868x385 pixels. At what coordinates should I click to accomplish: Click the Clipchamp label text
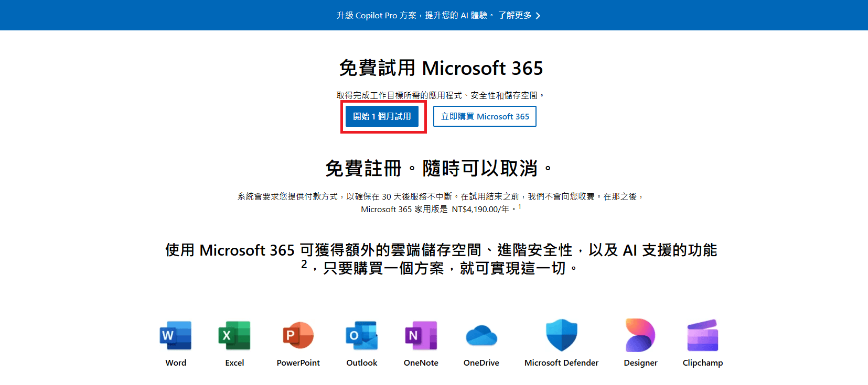pos(703,362)
